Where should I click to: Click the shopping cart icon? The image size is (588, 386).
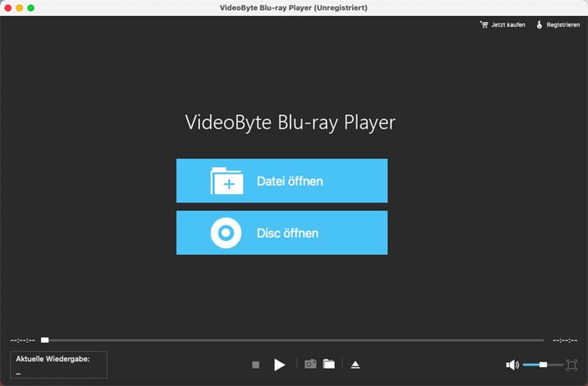484,25
